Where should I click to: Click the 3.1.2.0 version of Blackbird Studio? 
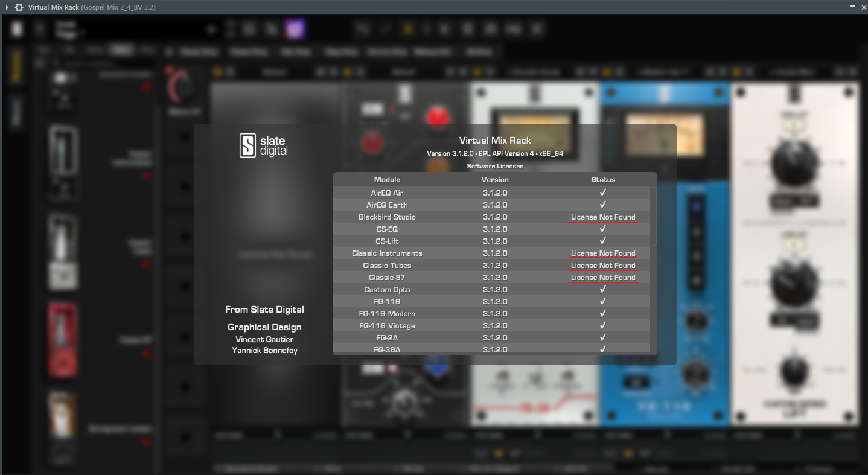(x=495, y=217)
